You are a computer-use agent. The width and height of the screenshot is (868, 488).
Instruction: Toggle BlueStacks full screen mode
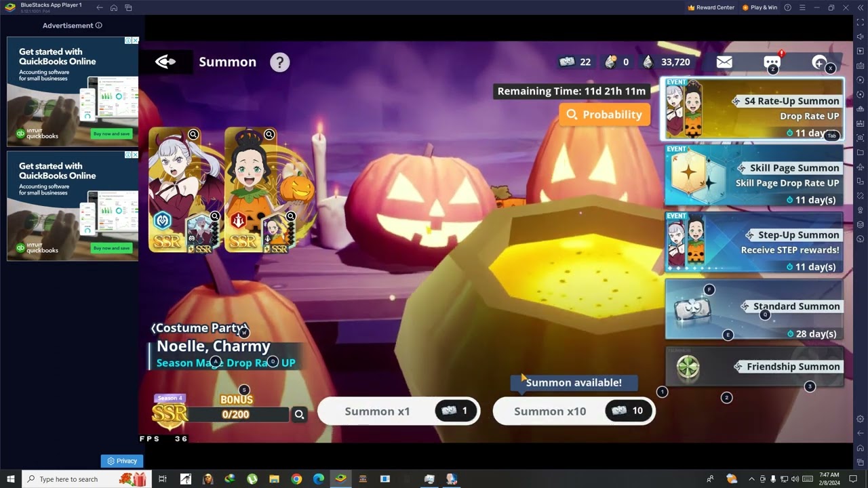click(861, 23)
